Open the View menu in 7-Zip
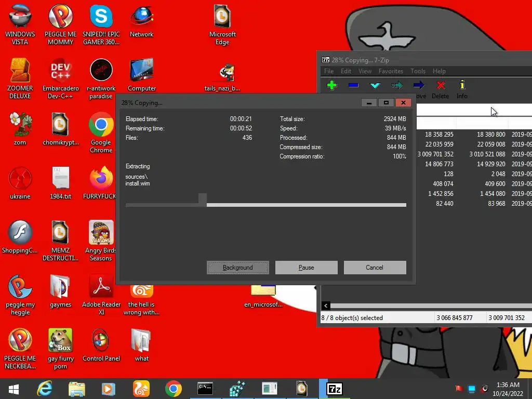Screen dimensions: 532x399 click(365, 71)
